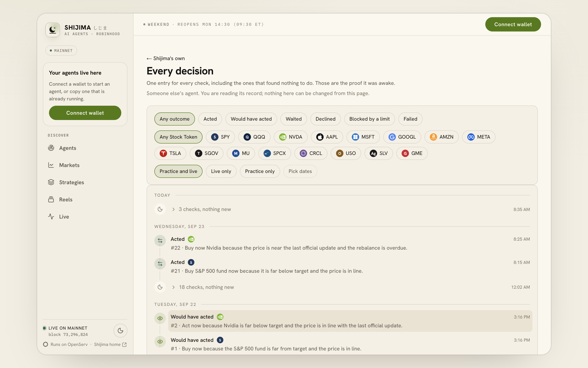
Task: Filter by the AAPL token chip
Action: [x=327, y=137]
